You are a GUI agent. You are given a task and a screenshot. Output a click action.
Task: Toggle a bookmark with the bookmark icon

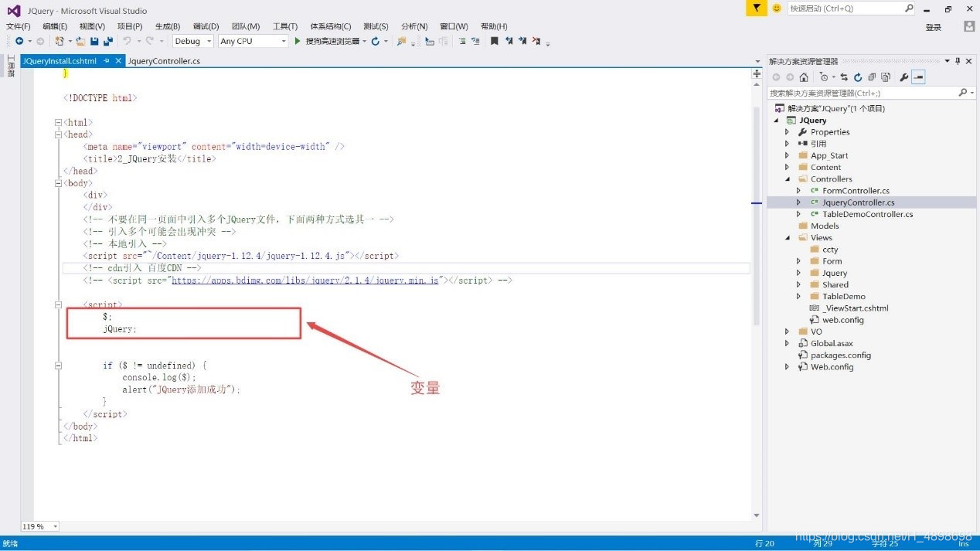(494, 41)
